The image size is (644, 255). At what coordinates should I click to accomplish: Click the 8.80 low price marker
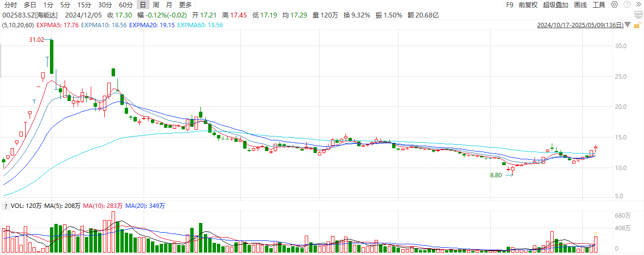coord(495,175)
